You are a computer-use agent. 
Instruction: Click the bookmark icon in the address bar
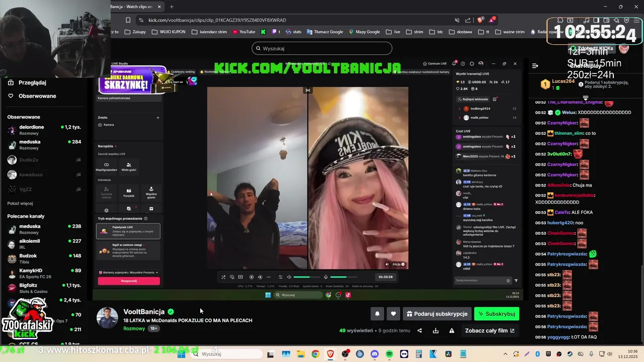pos(128,20)
